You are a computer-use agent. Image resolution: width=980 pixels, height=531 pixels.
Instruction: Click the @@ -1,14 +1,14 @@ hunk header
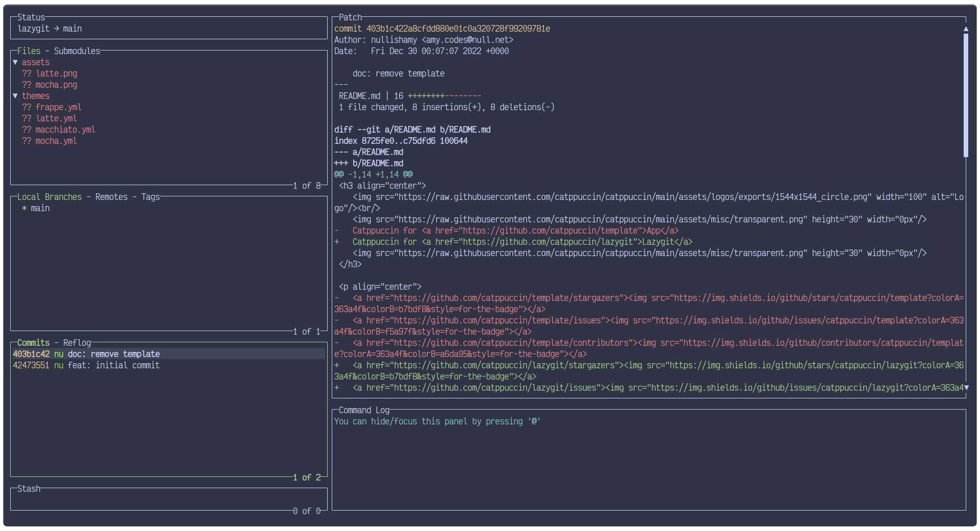click(374, 174)
